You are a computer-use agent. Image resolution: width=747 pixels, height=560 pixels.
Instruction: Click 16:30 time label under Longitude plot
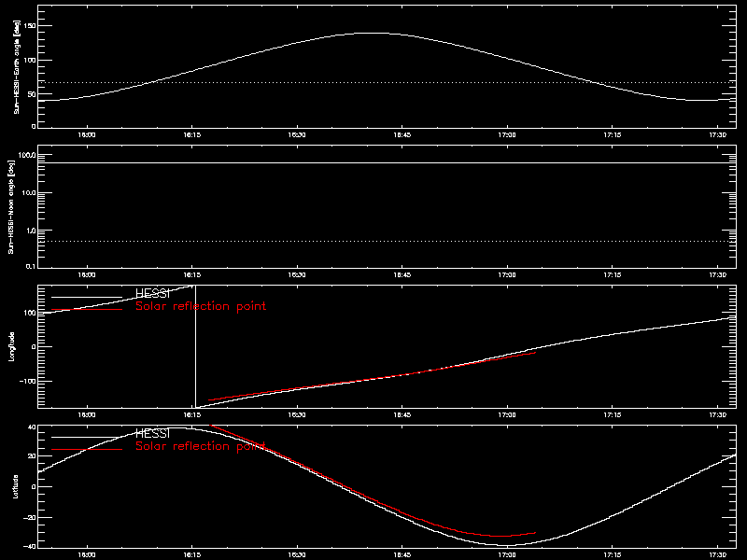(x=297, y=415)
